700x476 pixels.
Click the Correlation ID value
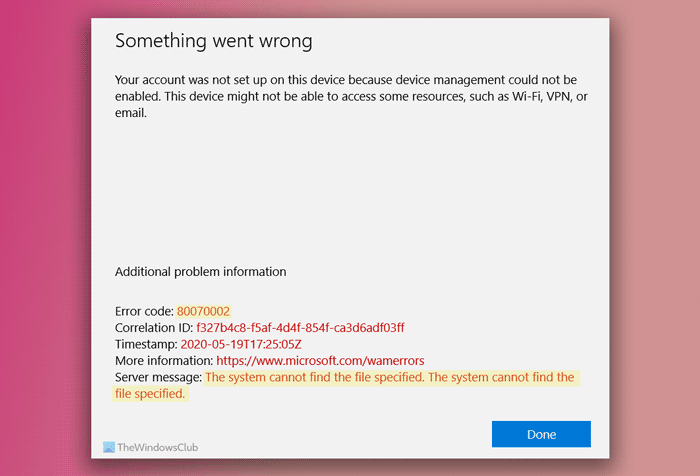pos(307,328)
